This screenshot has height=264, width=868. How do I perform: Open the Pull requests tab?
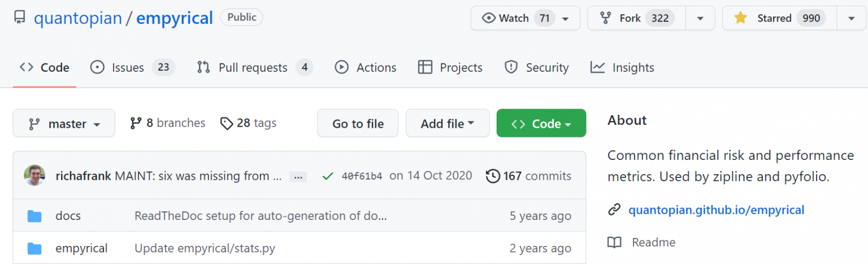pyautogui.click(x=254, y=68)
